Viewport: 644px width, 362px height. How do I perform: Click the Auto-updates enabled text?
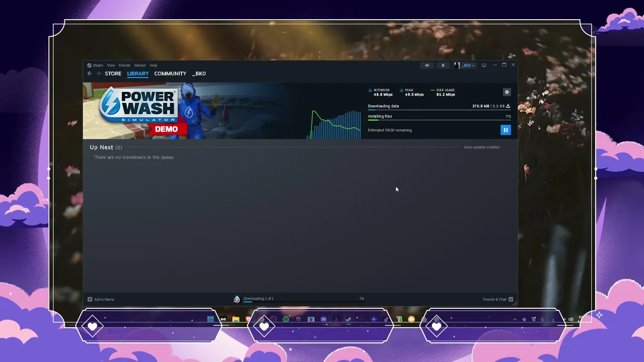click(481, 147)
